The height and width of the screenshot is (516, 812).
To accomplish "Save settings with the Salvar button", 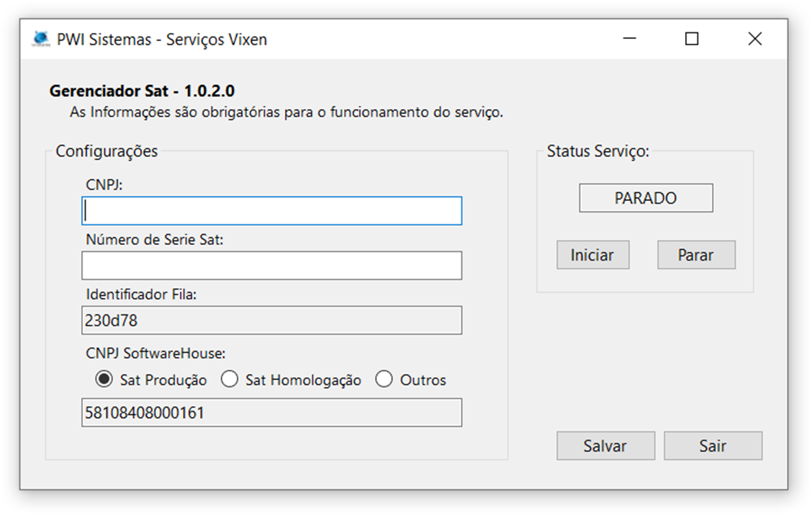I will click(605, 446).
